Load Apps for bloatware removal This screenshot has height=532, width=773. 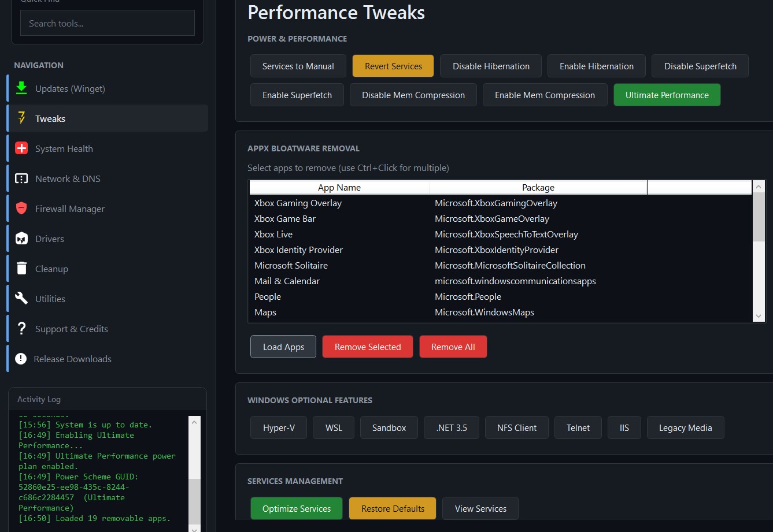click(x=283, y=347)
